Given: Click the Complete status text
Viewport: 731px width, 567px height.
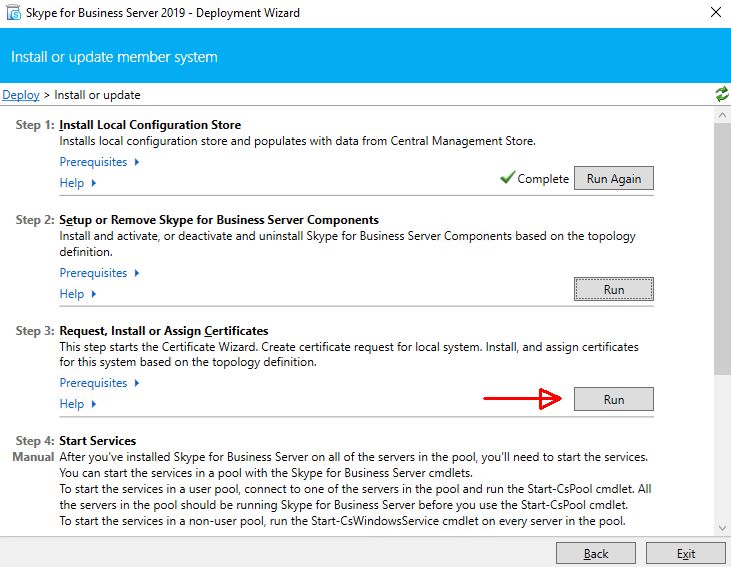Looking at the screenshot, I should pyautogui.click(x=543, y=179).
